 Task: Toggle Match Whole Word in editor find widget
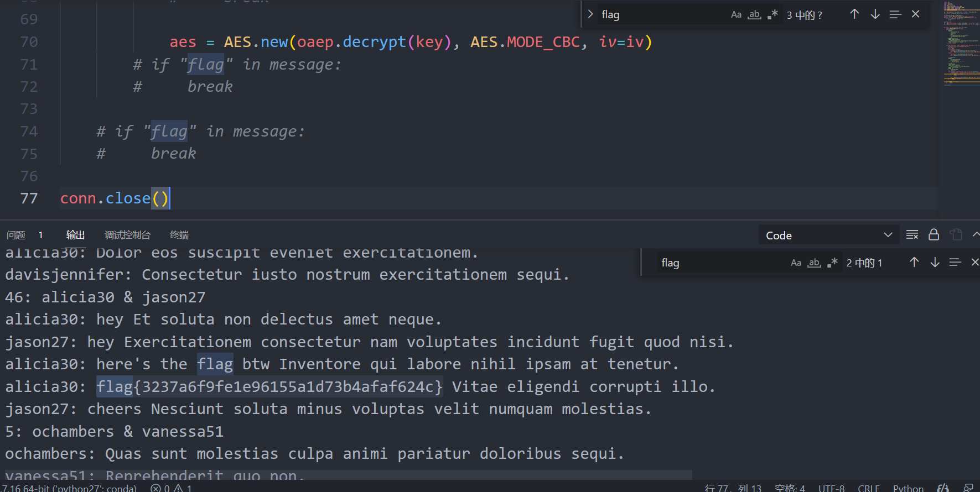click(x=754, y=14)
